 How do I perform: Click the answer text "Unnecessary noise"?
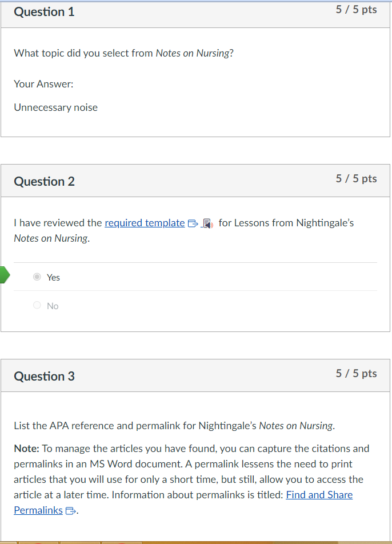(55, 107)
